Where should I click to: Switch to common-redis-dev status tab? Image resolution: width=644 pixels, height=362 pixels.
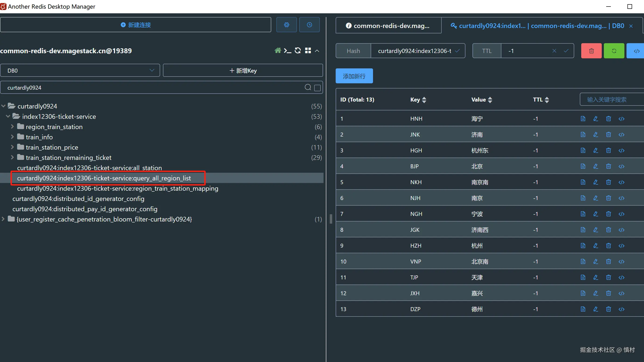[x=388, y=26]
